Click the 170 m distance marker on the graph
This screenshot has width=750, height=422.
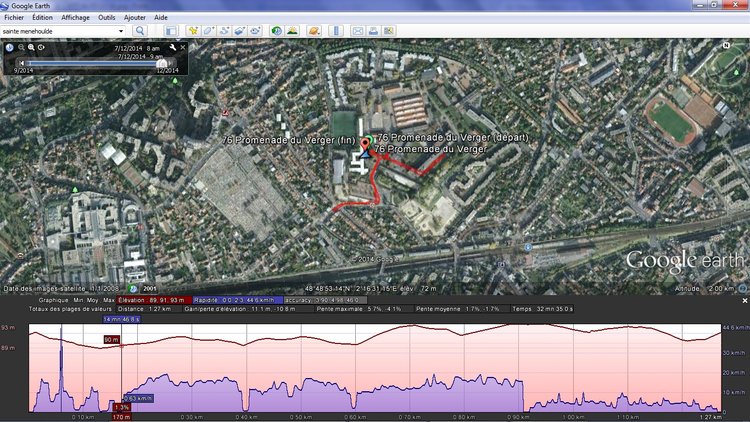coord(121,417)
